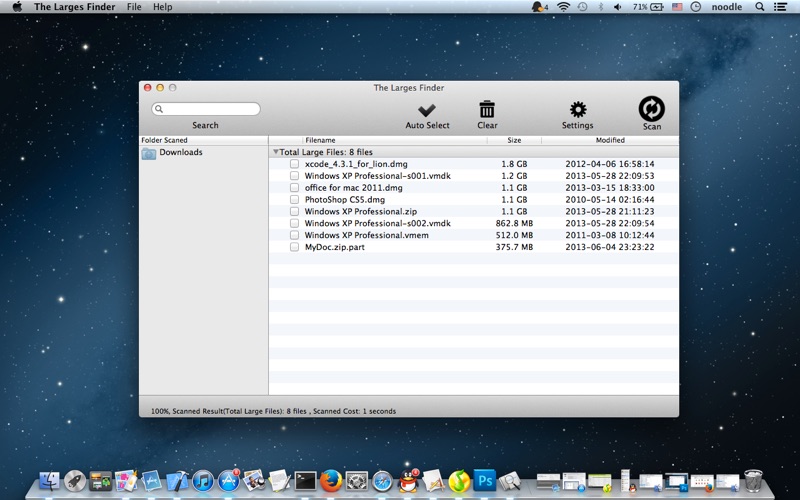800x500 pixels.
Task: Click the Downloads folder icon in the sidebar
Action: [148, 153]
